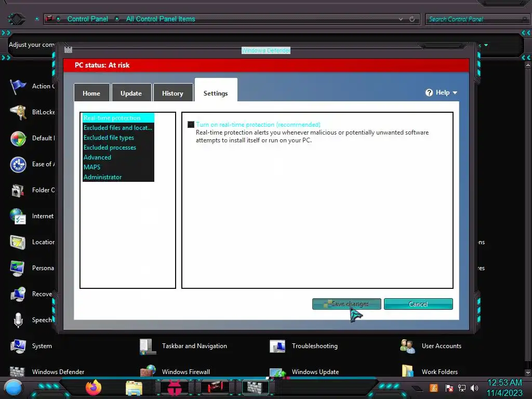
Task: Toggle Turn on real-time protection checkbox
Action: (x=191, y=125)
